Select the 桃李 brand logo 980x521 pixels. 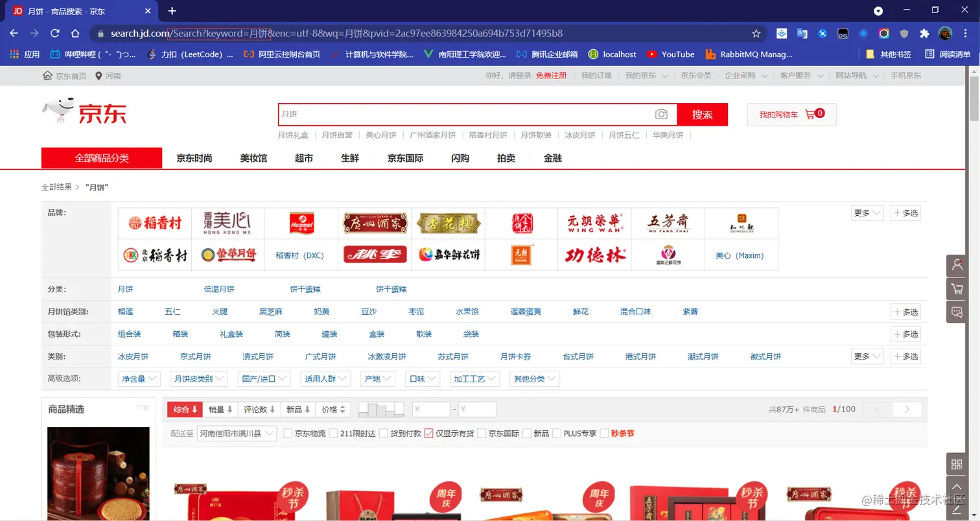(x=375, y=255)
